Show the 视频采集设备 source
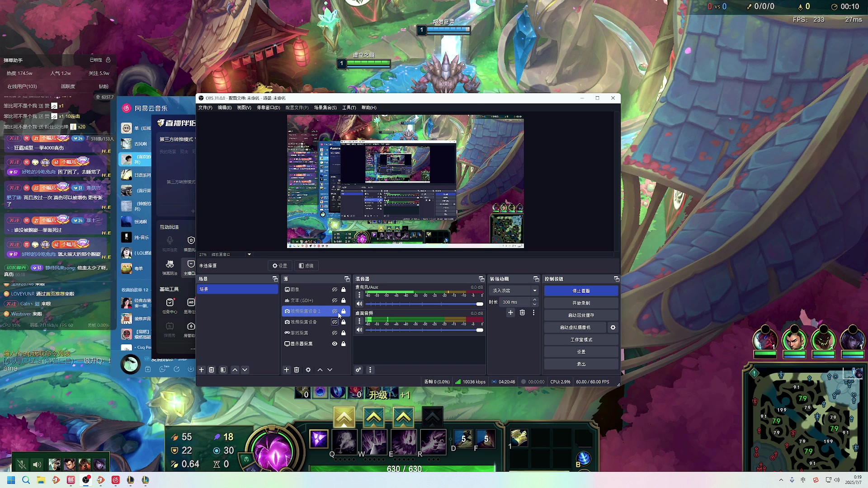The width and height of the screenshot is (868, 488). click(335, 322)
